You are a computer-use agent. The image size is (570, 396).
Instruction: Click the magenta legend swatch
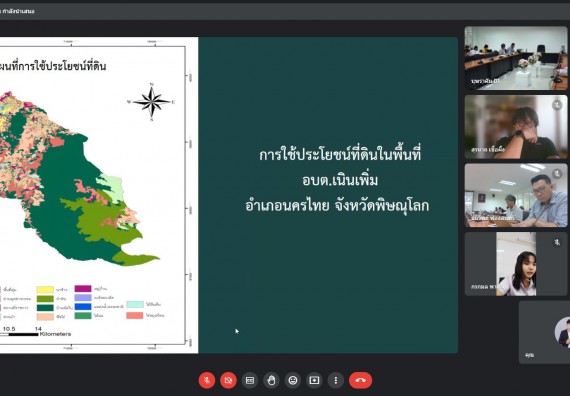pyautogui.click(x=83, y=289)
